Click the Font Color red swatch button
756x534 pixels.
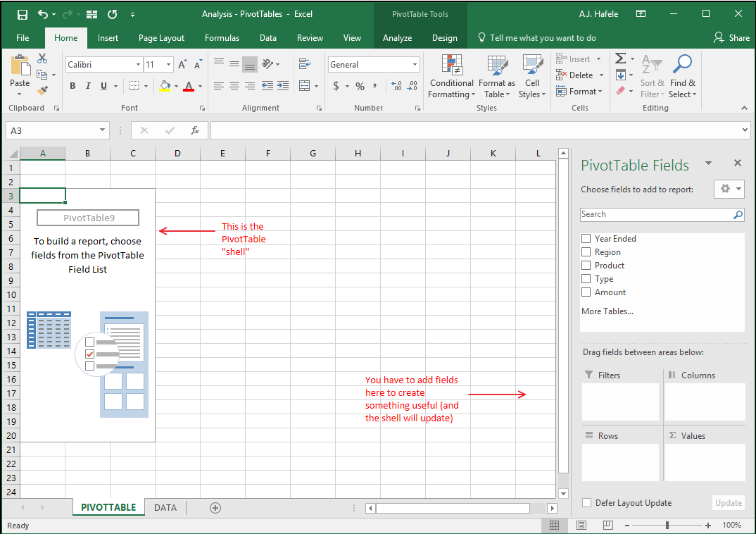[x=189, y=87]
